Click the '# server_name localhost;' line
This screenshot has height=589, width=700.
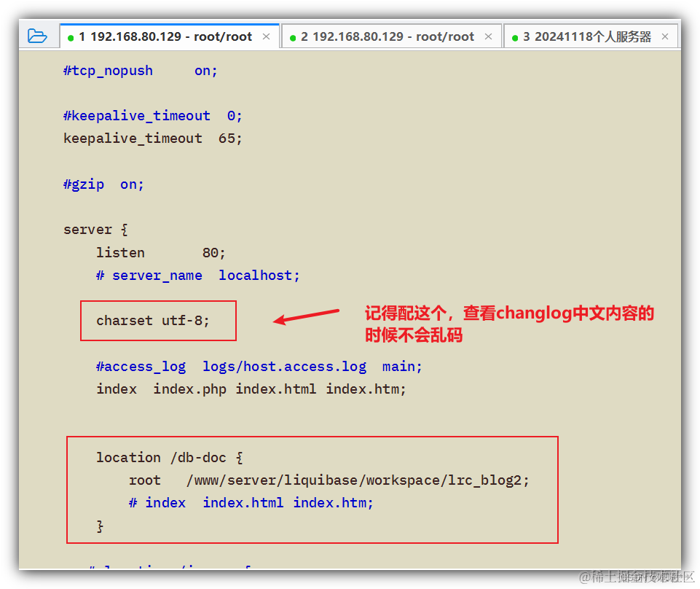(198, 276)
